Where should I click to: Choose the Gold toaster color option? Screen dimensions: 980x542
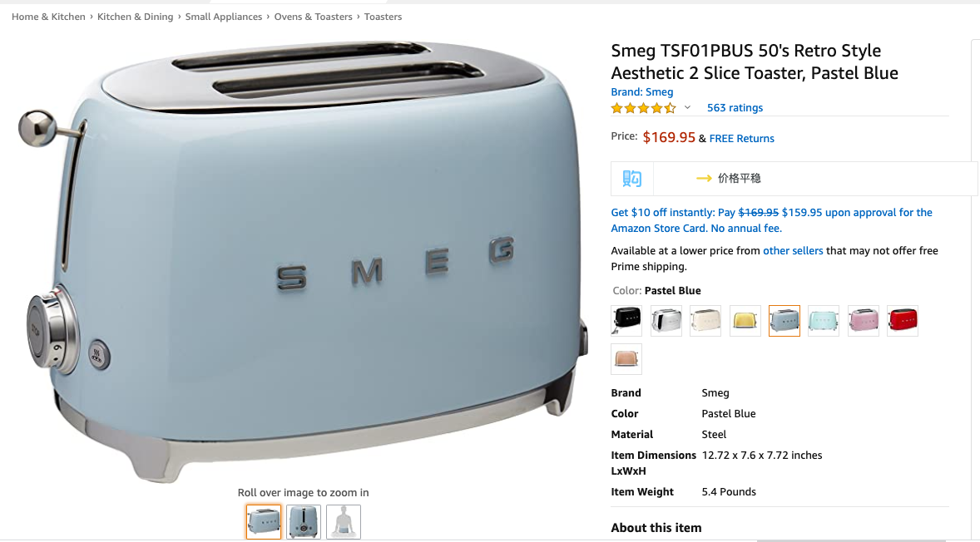point(745,321)
